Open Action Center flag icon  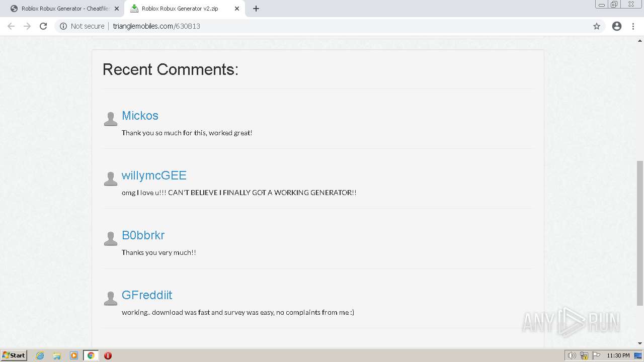596,355
